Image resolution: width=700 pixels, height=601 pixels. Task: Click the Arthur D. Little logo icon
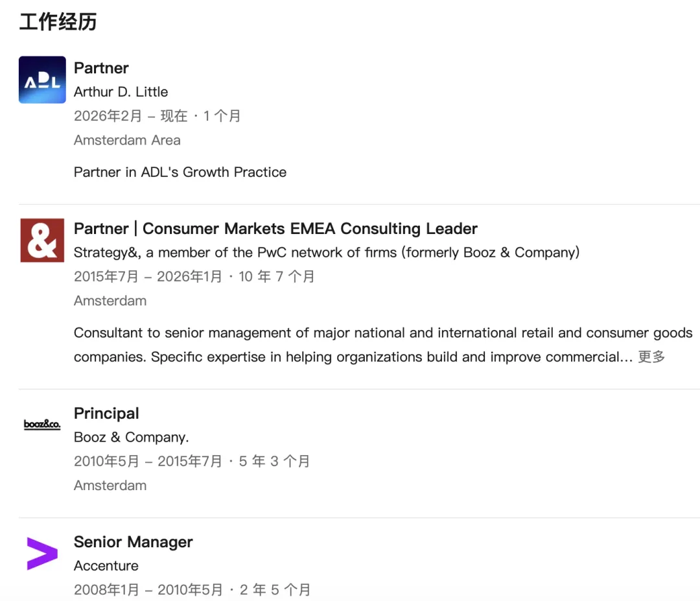click(42, 80)
